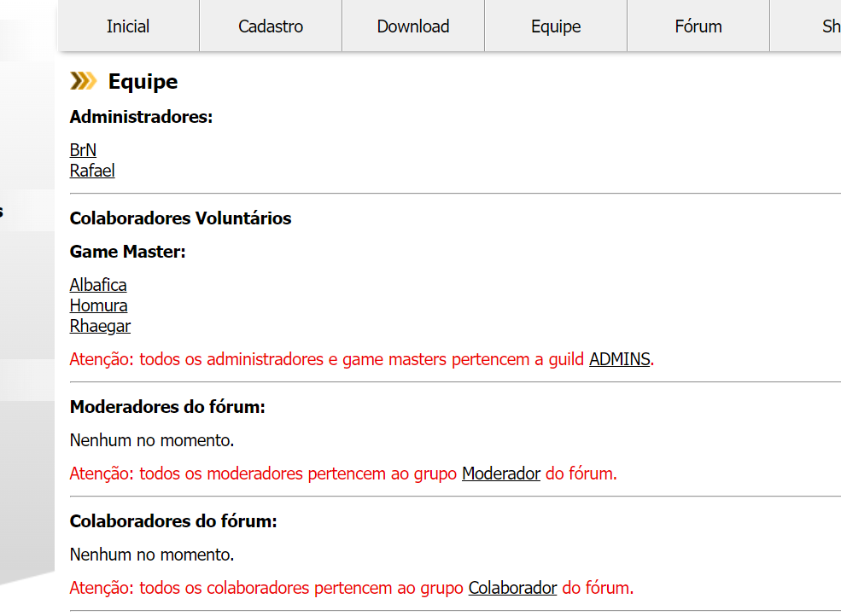Open administrator BrN's profile link
The width and height of the screenshot is (841, 616).
point(83,150)
